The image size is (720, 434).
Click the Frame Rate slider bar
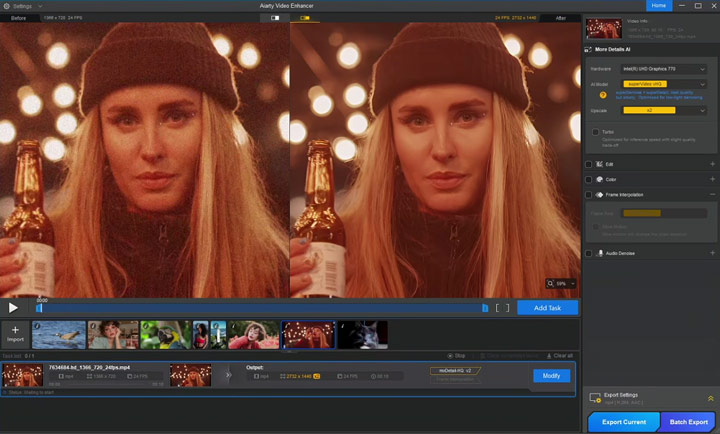(664, 213)
